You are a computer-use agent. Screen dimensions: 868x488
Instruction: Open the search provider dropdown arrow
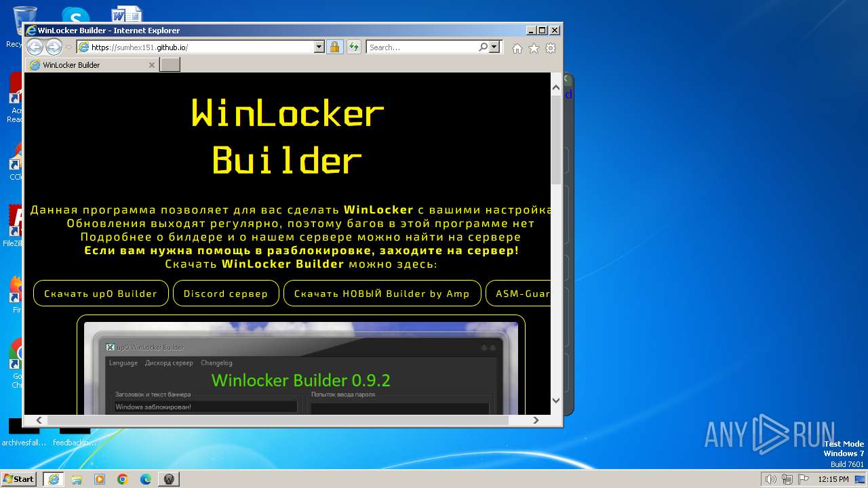tap(494, 47)
